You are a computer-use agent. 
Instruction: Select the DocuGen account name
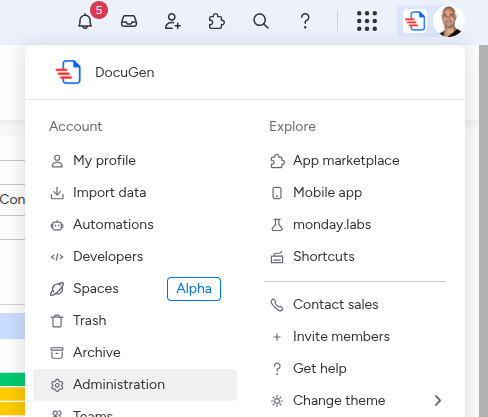point(125,72)
